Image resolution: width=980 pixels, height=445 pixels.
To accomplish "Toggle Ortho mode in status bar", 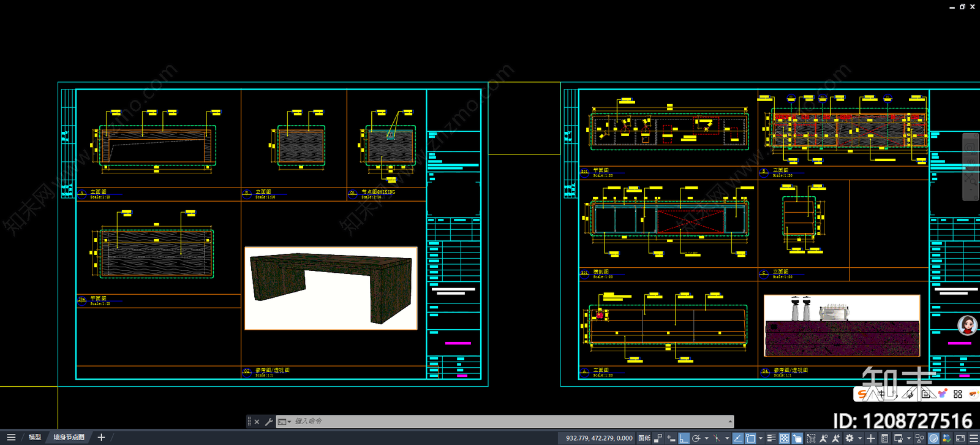I will 684,438.
